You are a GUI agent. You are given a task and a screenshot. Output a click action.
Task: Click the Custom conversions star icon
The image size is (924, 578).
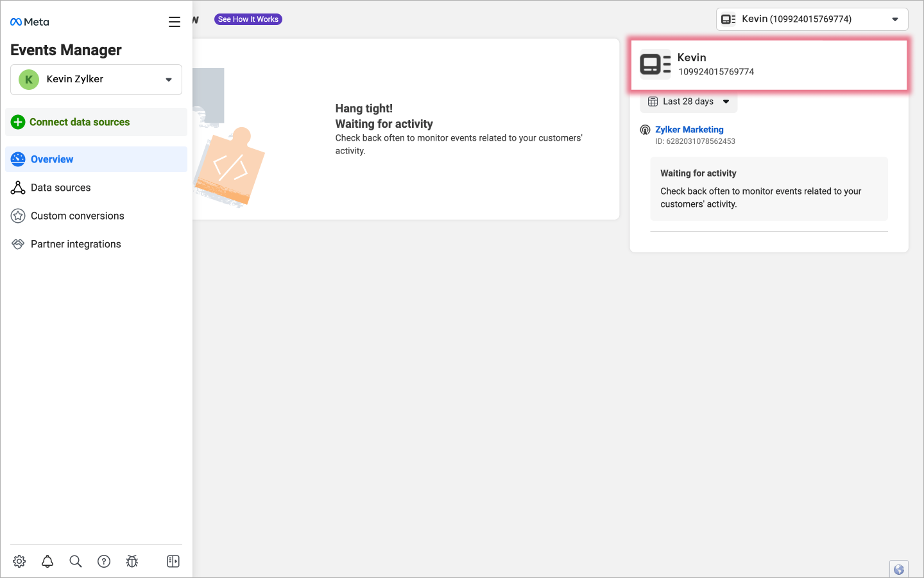click(x=18, y=216)
